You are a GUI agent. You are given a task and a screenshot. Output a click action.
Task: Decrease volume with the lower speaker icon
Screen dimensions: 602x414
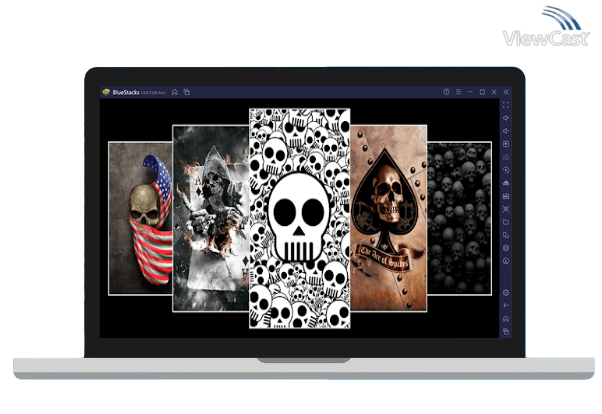click(506, 131)
